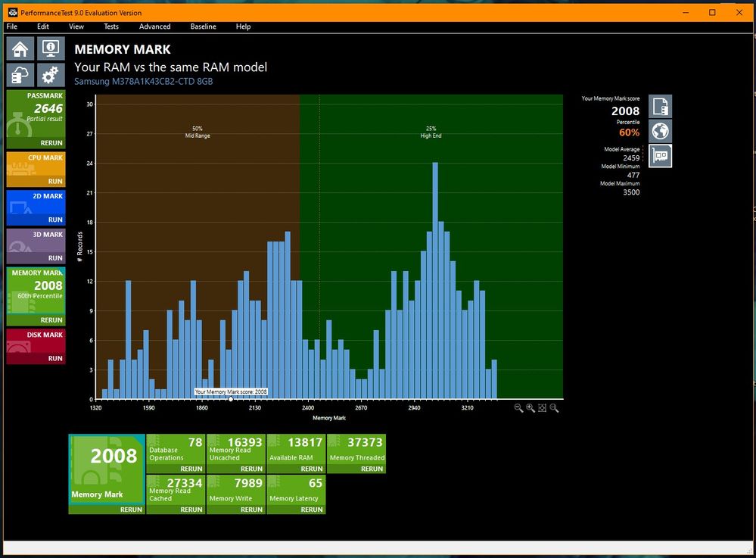Open the Baseline menu
The height and width of the screenshot is (558, 756).
(x=203, y=26)
